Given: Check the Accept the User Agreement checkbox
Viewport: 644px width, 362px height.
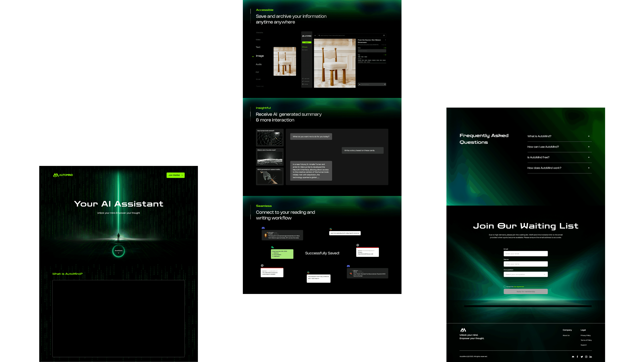Looking at the screenshot, I should 504,287.
